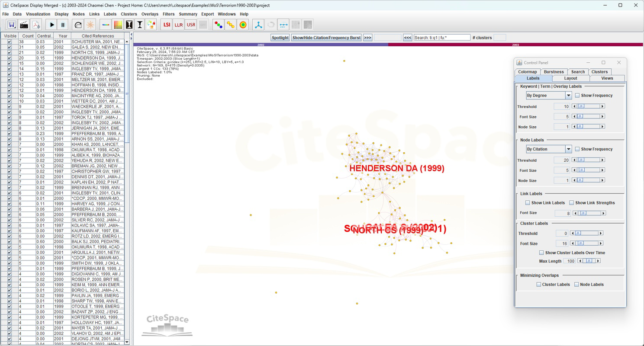This screenshot has height=346, width=644.
Task: Click the PDF export toolbar icon
Action: (x=36, y=25)
